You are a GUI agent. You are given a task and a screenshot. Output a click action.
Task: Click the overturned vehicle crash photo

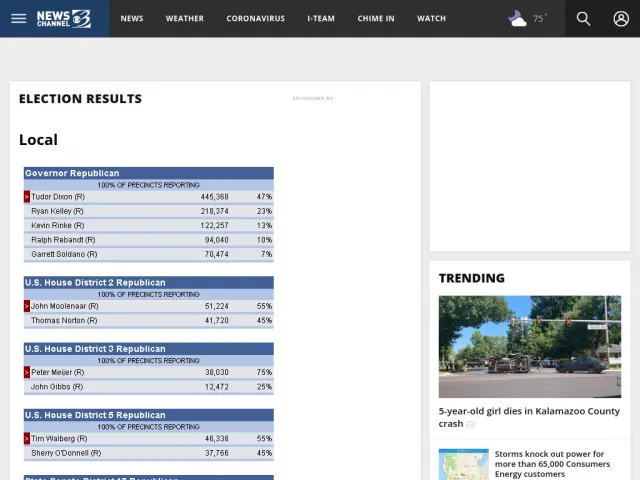tap(530, 347)
